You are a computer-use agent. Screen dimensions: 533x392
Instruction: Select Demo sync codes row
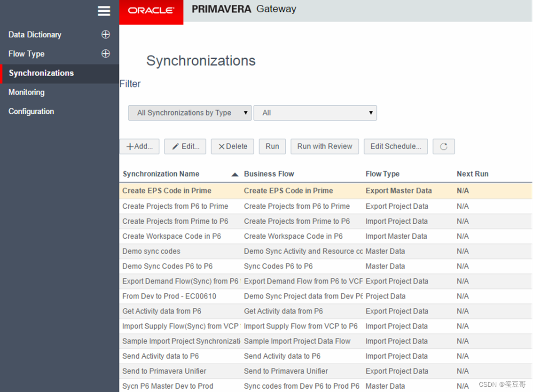[326, 251]
